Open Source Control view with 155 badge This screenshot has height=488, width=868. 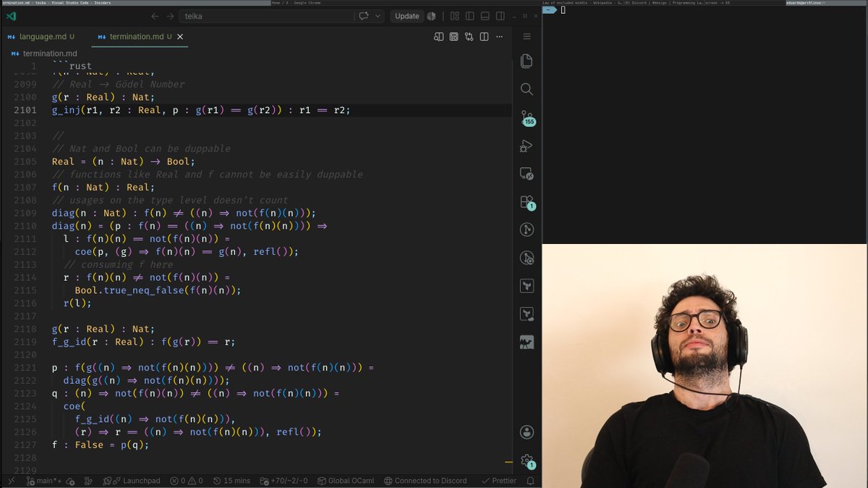(x=527, y=118)
